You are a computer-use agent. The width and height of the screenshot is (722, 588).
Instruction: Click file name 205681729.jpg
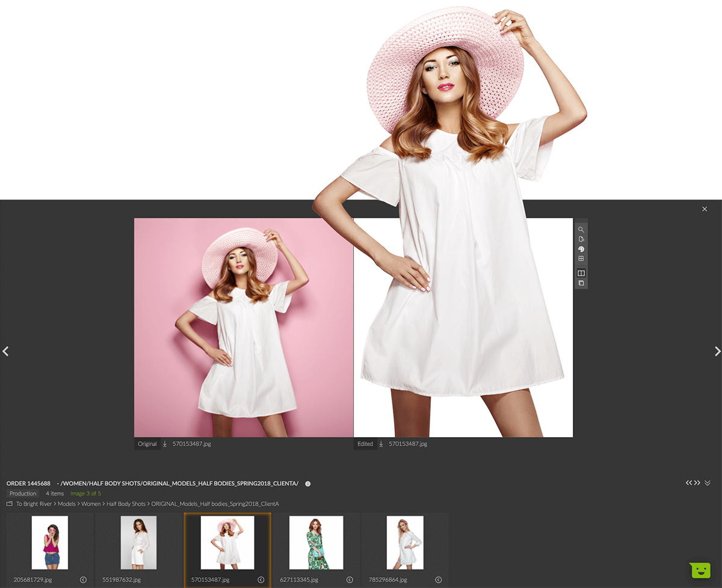click(x=32, y=580)
